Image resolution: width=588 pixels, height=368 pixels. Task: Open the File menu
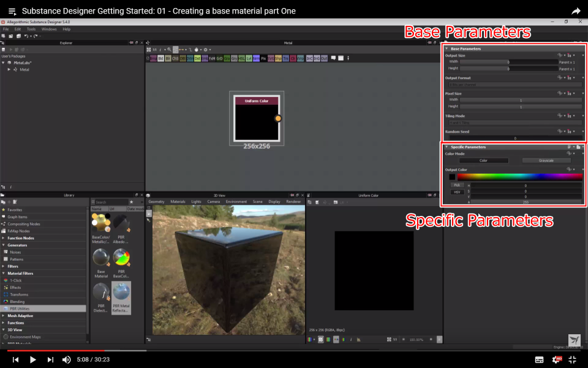[6, 29]
